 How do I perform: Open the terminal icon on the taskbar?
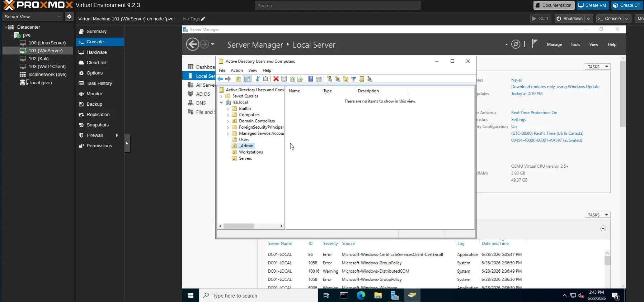pos(344,295)
